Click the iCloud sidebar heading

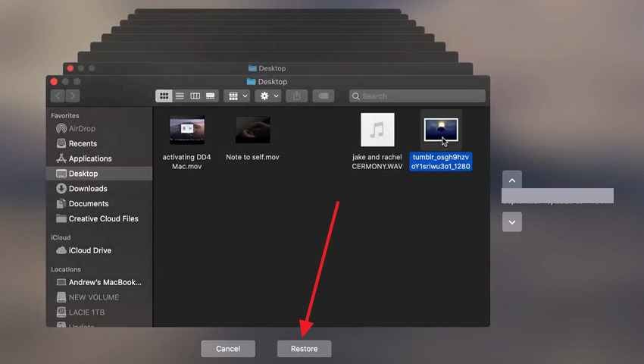click(x=61, y=237)
